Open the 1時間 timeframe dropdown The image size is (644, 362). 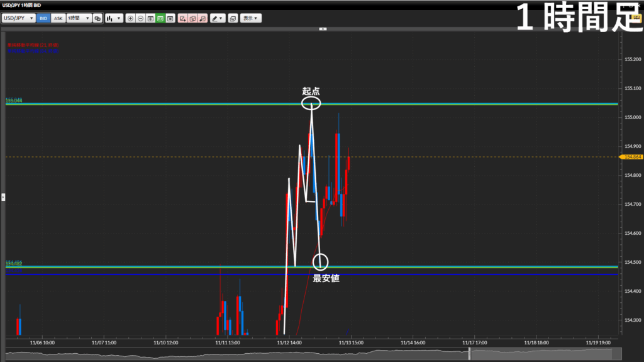(79, 18)
